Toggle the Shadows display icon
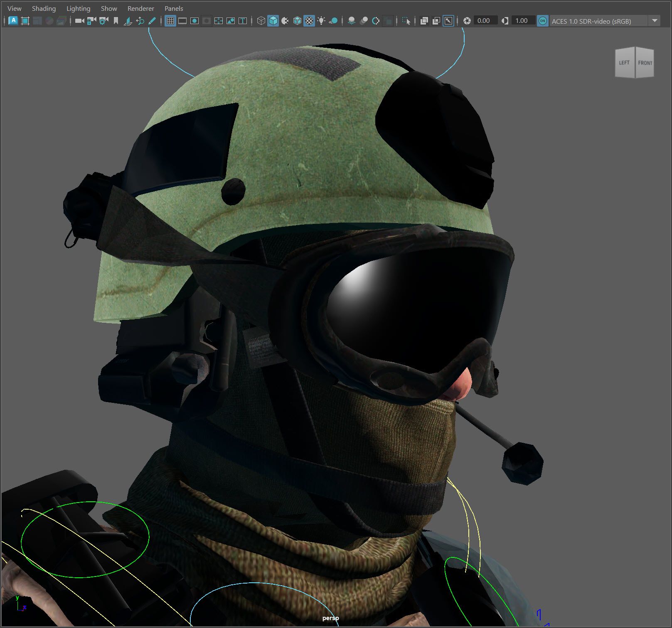This screenshot has height=628, width=672. 333,20
